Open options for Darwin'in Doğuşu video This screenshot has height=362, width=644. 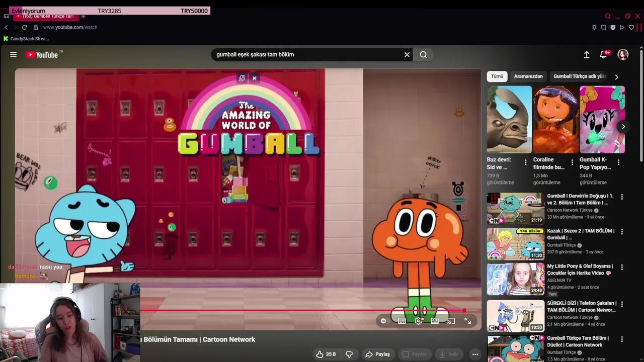tap(622, 197)
